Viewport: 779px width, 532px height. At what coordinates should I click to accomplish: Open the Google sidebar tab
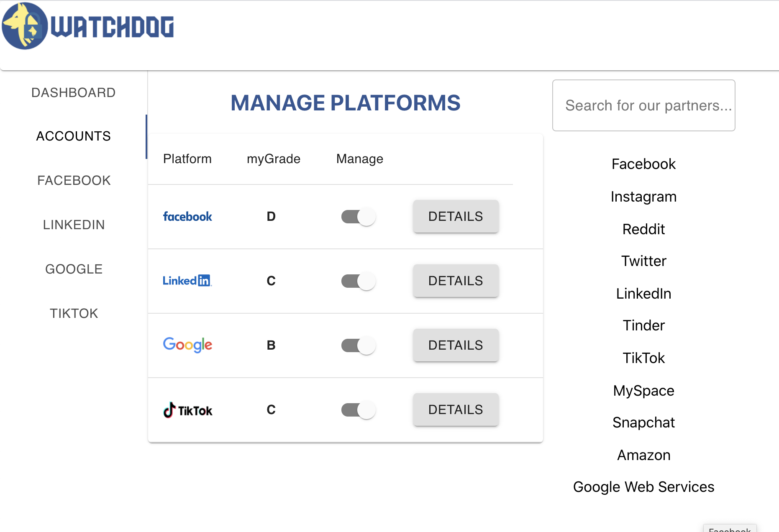coord(74,269)
